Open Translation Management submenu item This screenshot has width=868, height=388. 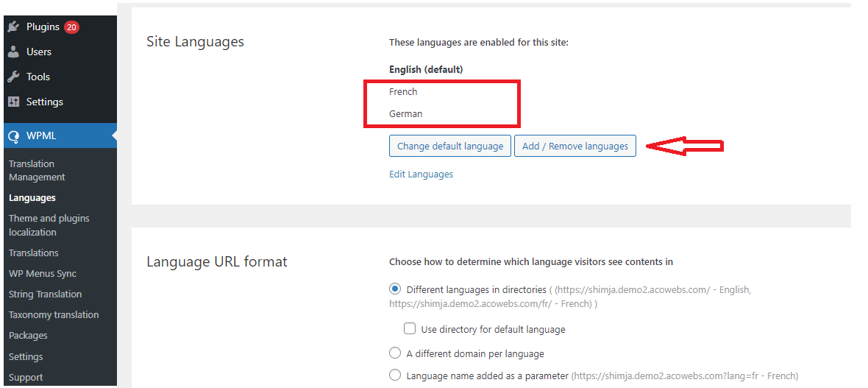[x=37, y=170]
